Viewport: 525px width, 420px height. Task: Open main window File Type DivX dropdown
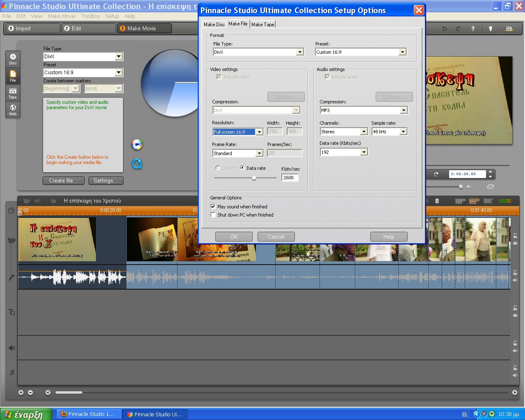click(x=83, y=56)
